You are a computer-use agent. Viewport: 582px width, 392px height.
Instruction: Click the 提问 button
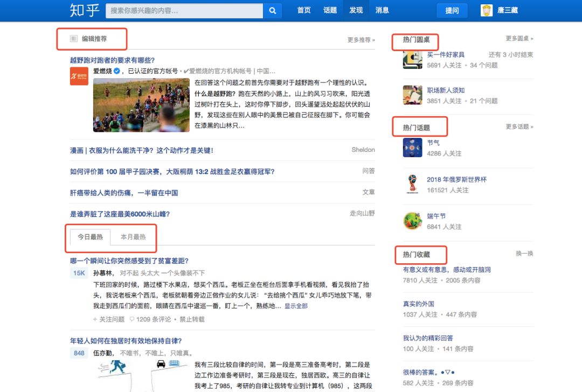(452, 11)
